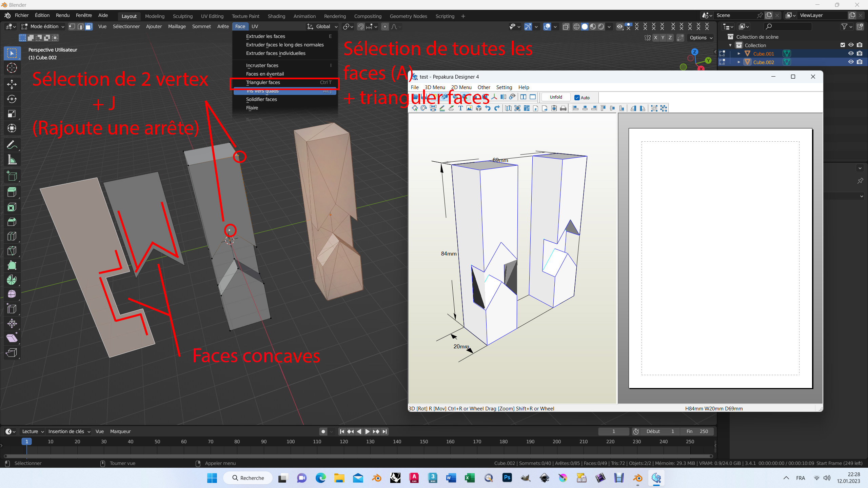Select the Measure tool icon
Image resolution: width=868 pixels, height=488 pixels.
point(12,160)
